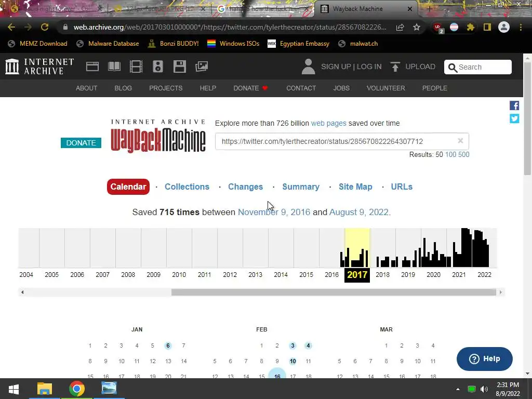532x399 pixels.
Task: Select year 2021 on the timeline
Action: 459,274
